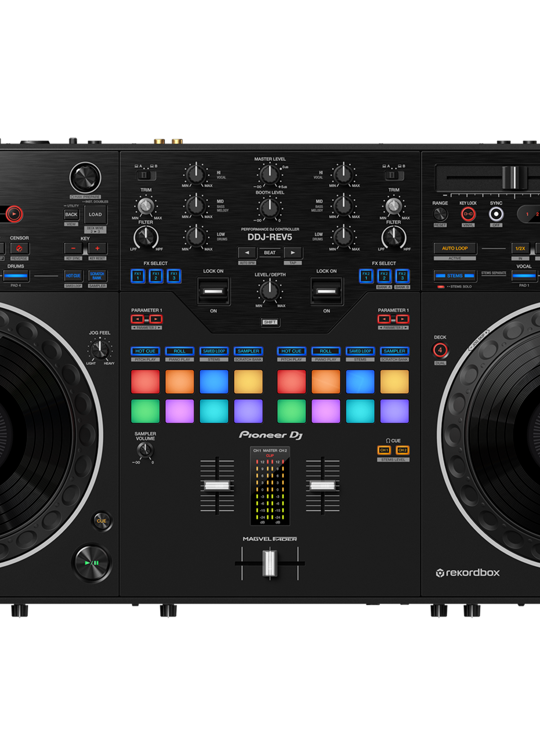Click the MASTER LEVEL knob

click(x=270, y=175)
